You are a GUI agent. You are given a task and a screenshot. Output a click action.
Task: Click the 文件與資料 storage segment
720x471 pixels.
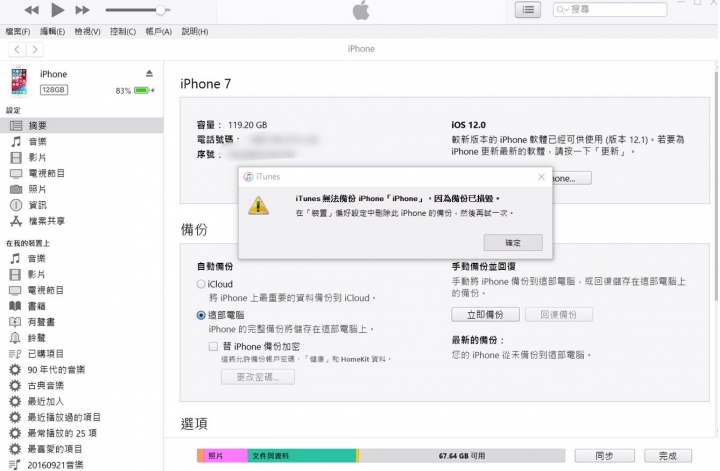pyautogui.click(x=301, y=456)
